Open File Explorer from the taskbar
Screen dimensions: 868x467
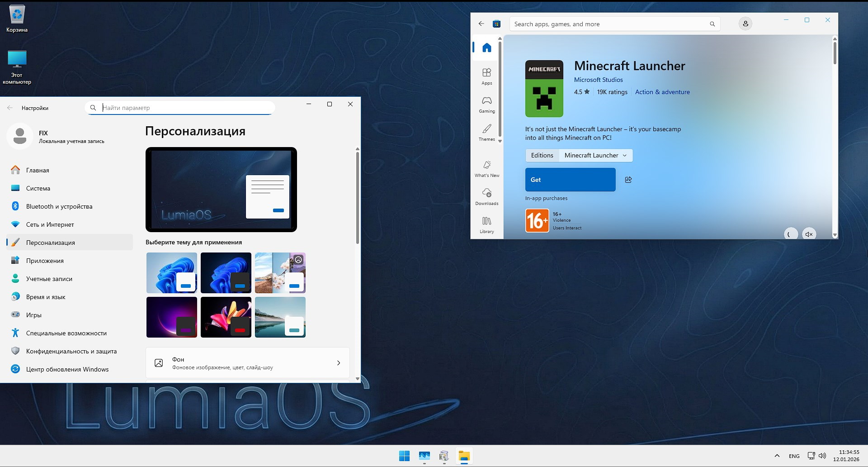tap(464, 456)
